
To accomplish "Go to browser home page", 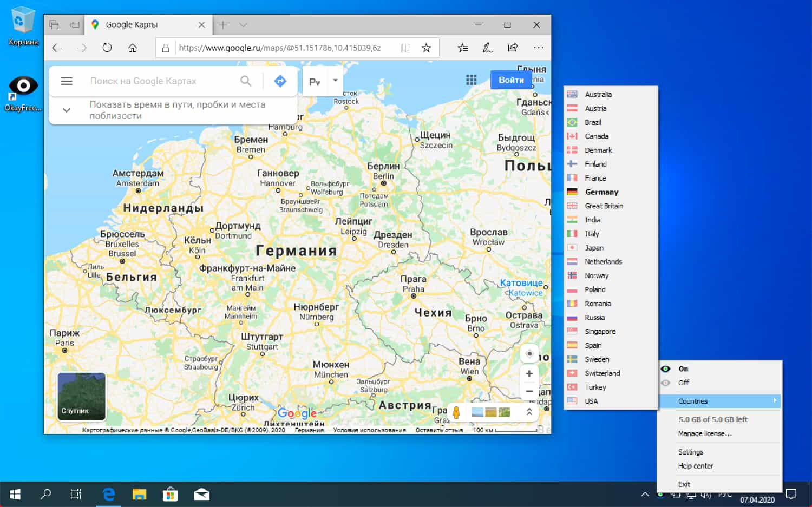I will coord(133,48).
